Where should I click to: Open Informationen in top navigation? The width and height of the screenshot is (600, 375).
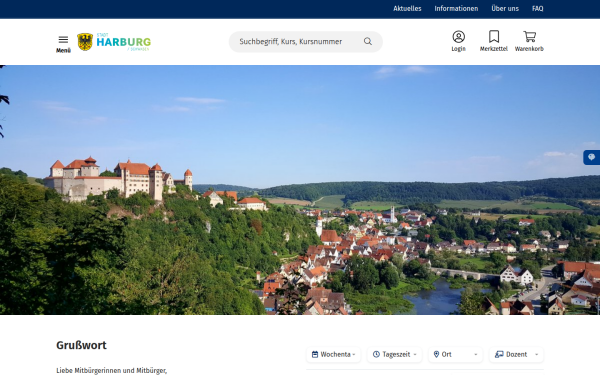(x=456, y=8)
